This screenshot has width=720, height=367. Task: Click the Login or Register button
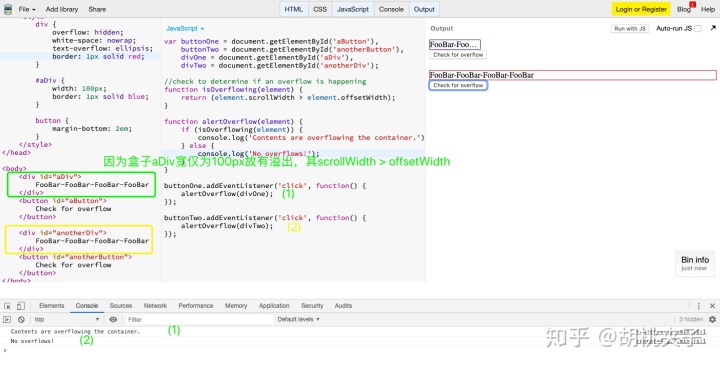coord(641,9)
